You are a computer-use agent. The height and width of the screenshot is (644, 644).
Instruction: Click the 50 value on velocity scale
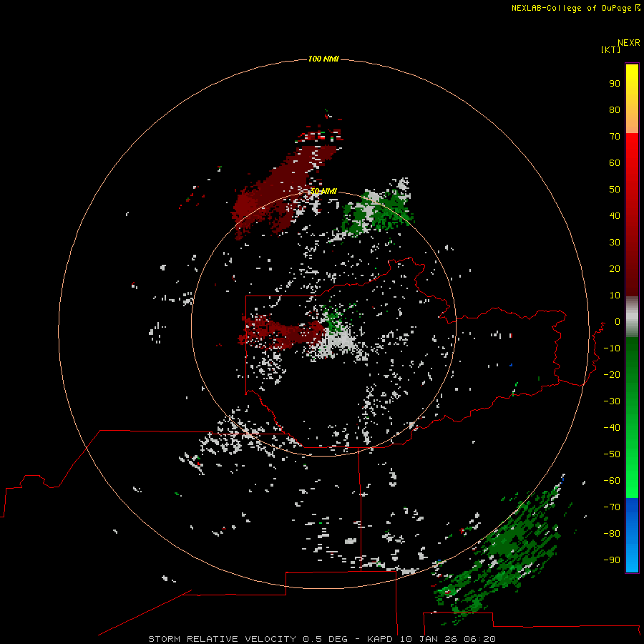(x=615, y=190)
